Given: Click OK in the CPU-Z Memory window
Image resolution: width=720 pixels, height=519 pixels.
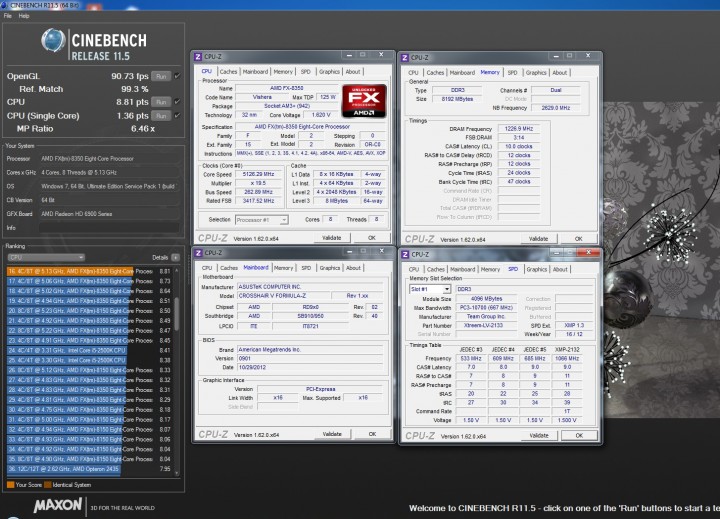Looking at the screenshot, I should tap(579, 239).
